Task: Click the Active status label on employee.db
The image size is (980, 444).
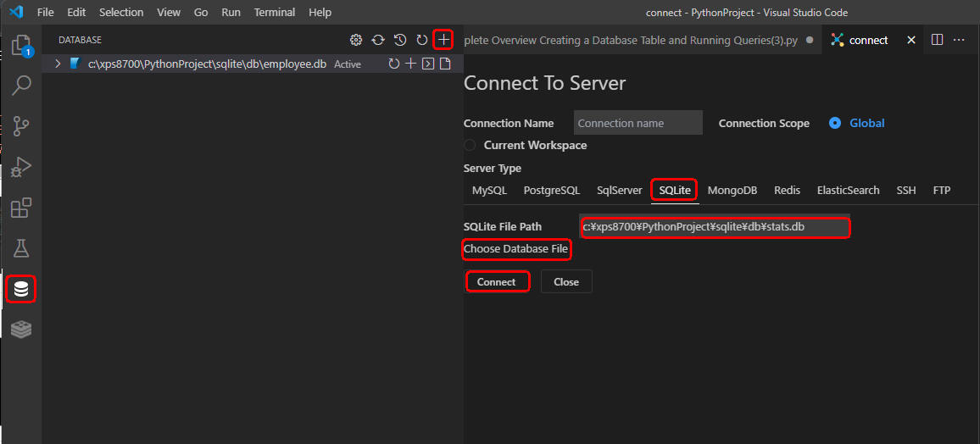Action: pyautogui.click(x=348, y=64)
